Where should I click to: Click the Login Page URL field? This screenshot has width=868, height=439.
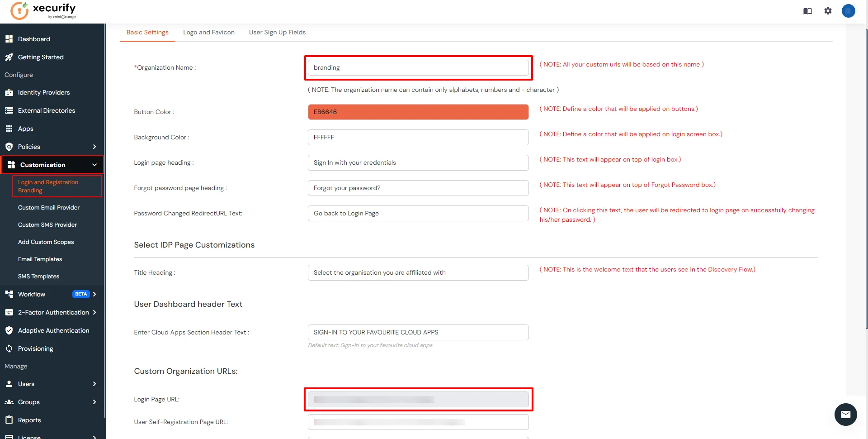click(418, 399)
